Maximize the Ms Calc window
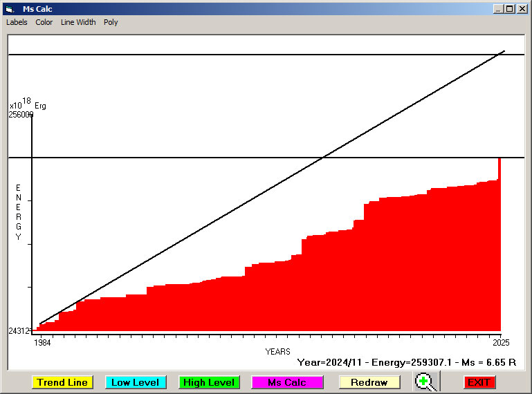The image size is (532, 394). (510, 9)
